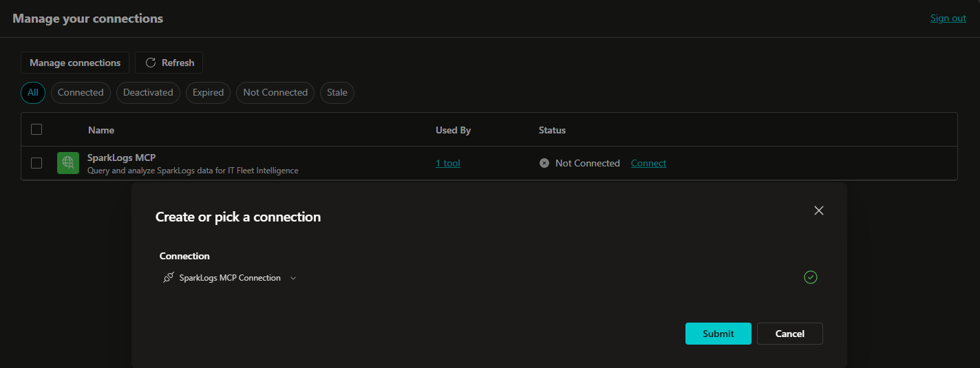The image size is (980, 368).
Task: Click the Query and analyze SparkLogs description
Action: (x=193, y=171)
